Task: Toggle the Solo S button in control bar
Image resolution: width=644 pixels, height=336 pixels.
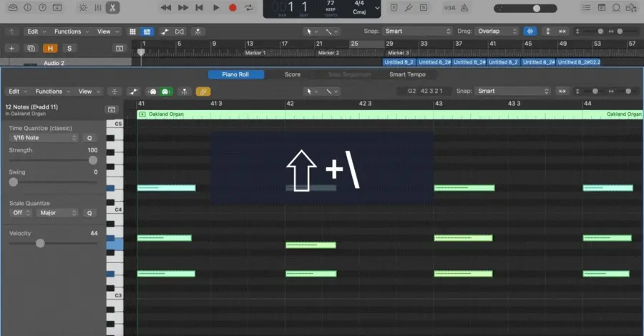Action: (x=424, y=7)
